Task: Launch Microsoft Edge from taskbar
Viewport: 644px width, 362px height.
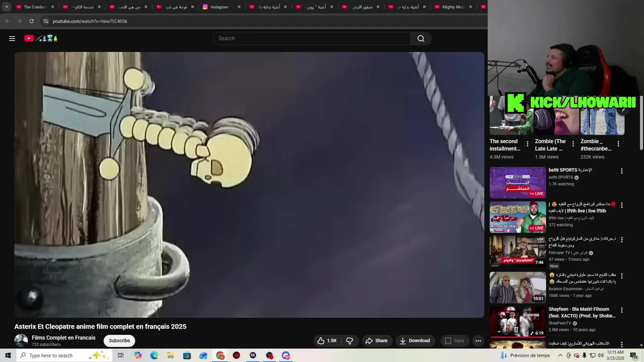Action: click(x=154, y=355)
